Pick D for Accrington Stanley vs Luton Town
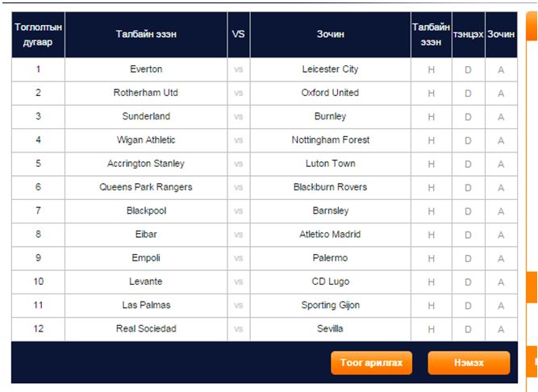 [469, 164]
